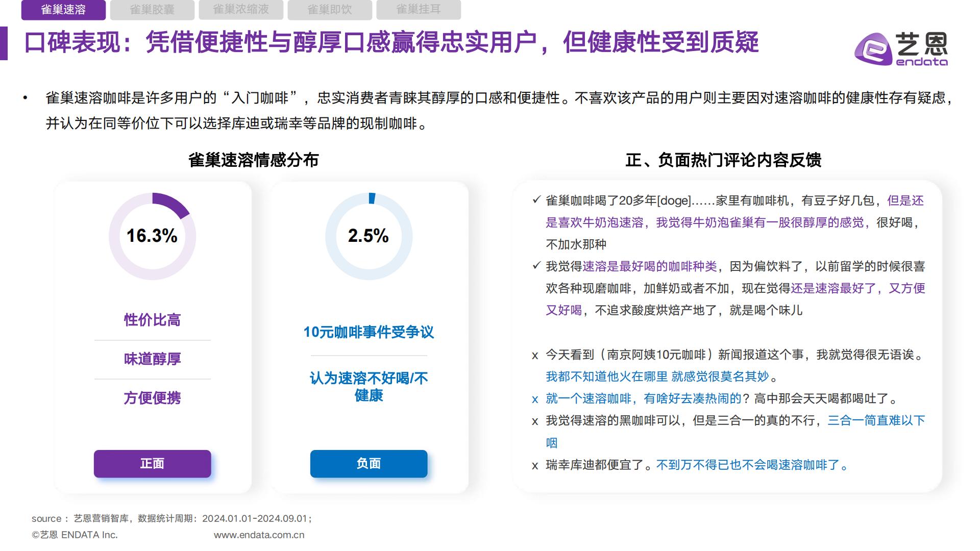Open the www.endata.com.cn link
Screen dimensions: 980x551
(259, 535)
